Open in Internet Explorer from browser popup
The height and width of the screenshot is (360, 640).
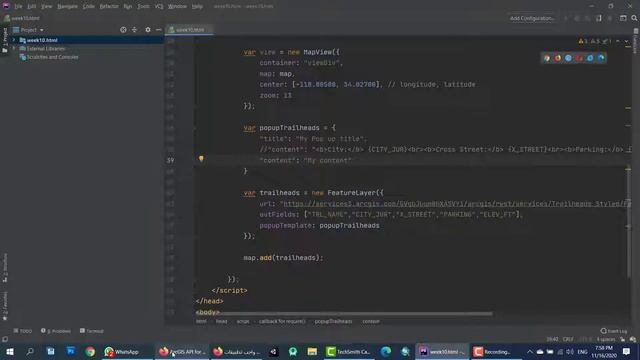pos(590,58)
